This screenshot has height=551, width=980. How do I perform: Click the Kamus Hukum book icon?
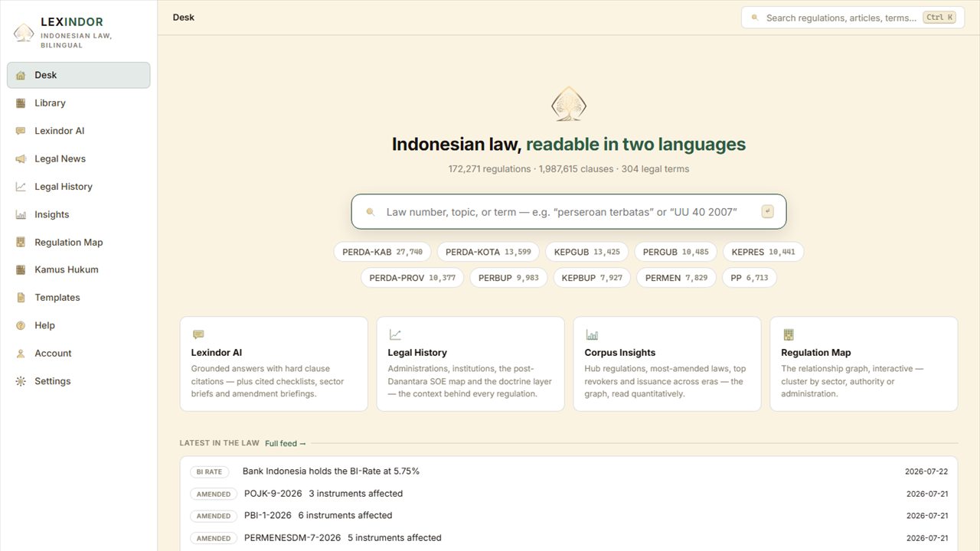[21, 269]
